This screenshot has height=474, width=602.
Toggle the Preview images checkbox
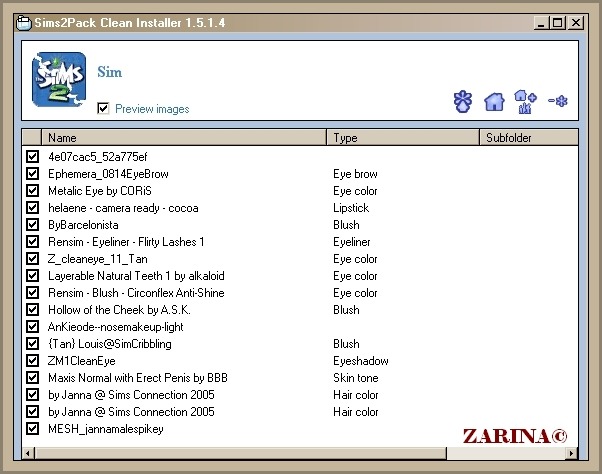(103, 109)
